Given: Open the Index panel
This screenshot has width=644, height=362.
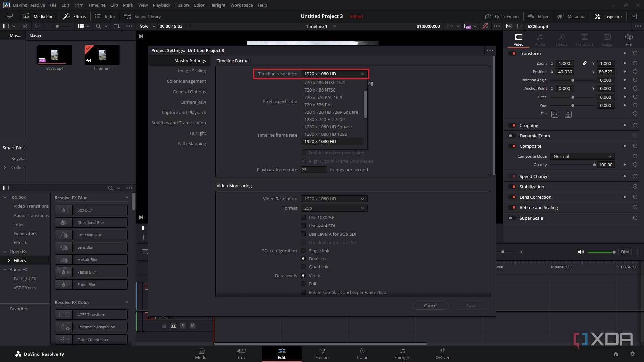Looking at the screenshot, I should point(105,16).
